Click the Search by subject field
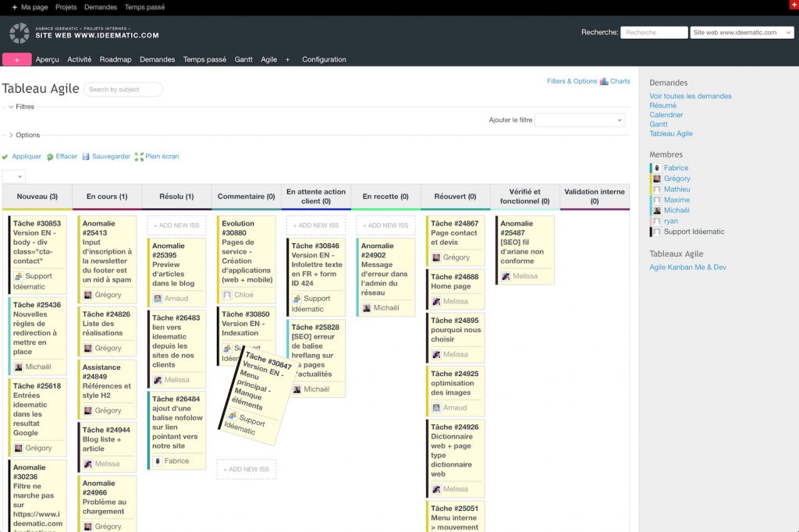Viewport: 799px width, 532px height. click(123, 90)
